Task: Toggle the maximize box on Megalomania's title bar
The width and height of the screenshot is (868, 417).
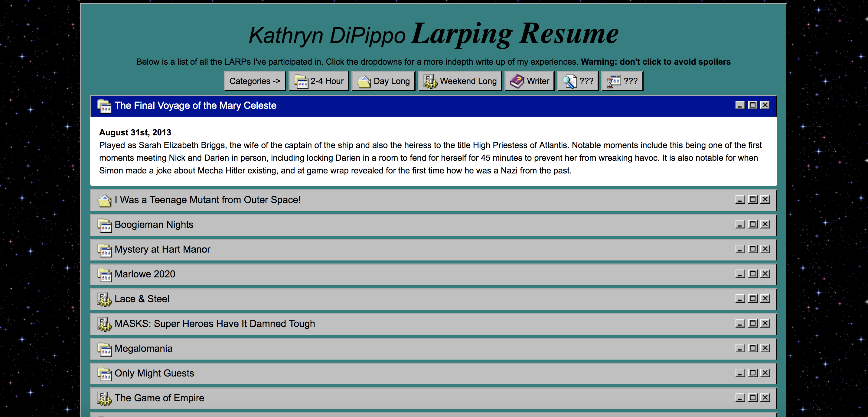Action: click(752, 349)
